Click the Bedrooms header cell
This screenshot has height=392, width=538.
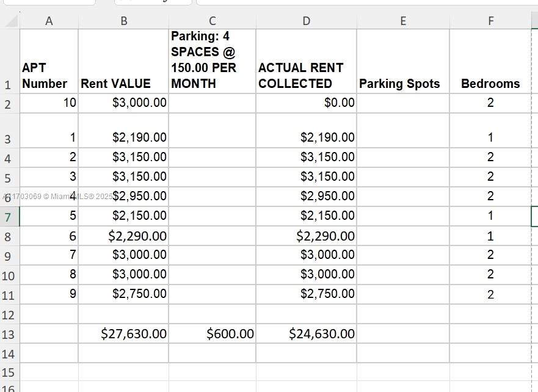pyautogui.click(x=490, y=84)
